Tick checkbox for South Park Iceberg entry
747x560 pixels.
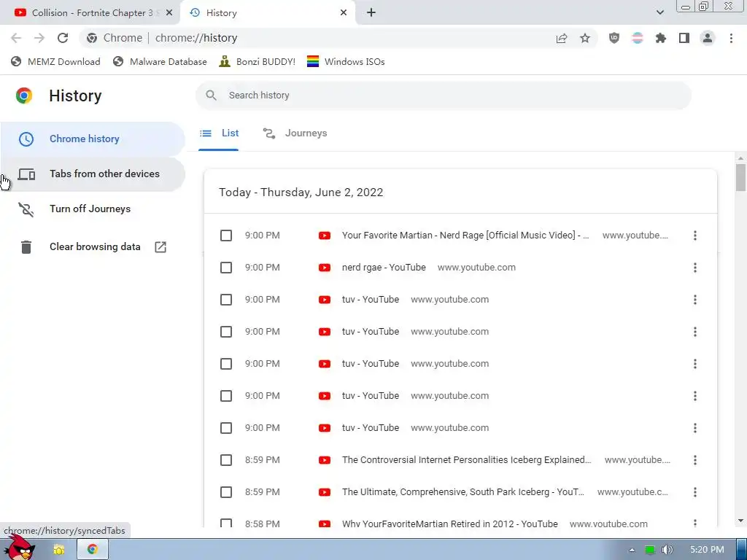[x=226, y=492]
